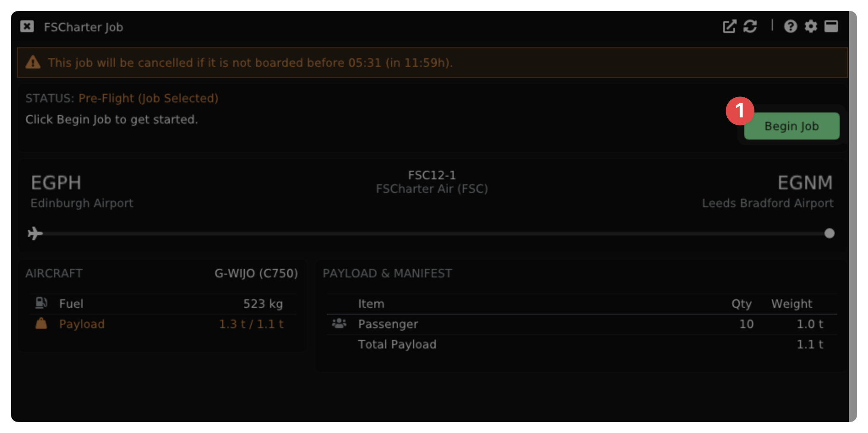This screenshot has height=433, width=868.
Task: Click the passenger group icon
Action: tap(339, 324)
